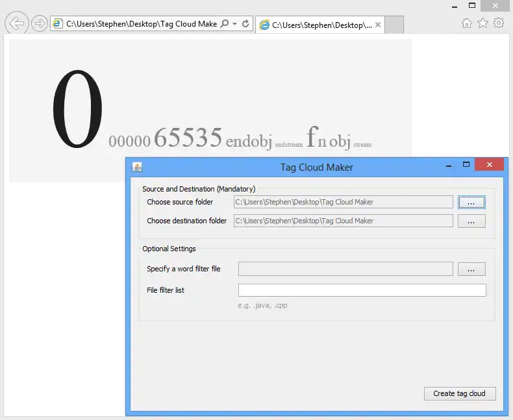Go forward in Internet Explorer
513x420 pixels.
coord(40,23)
